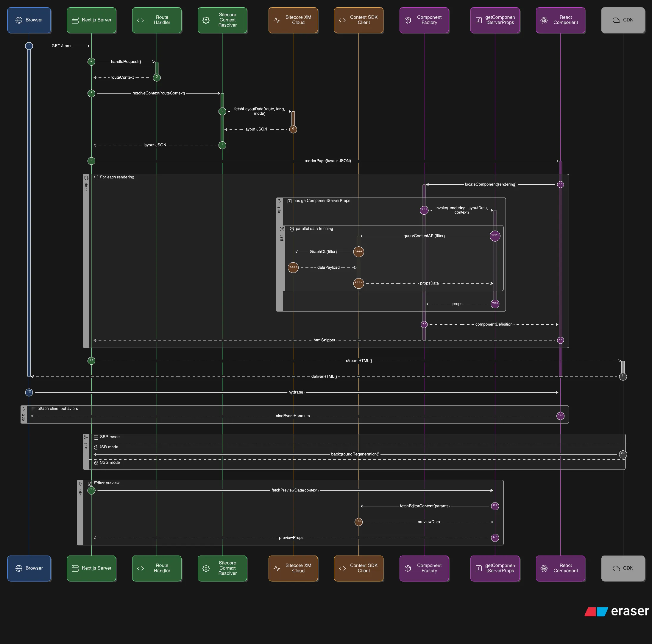652x644 pixels.
Task: Click step marker 3 at routeContext
Action: click(x=157, y=78)
